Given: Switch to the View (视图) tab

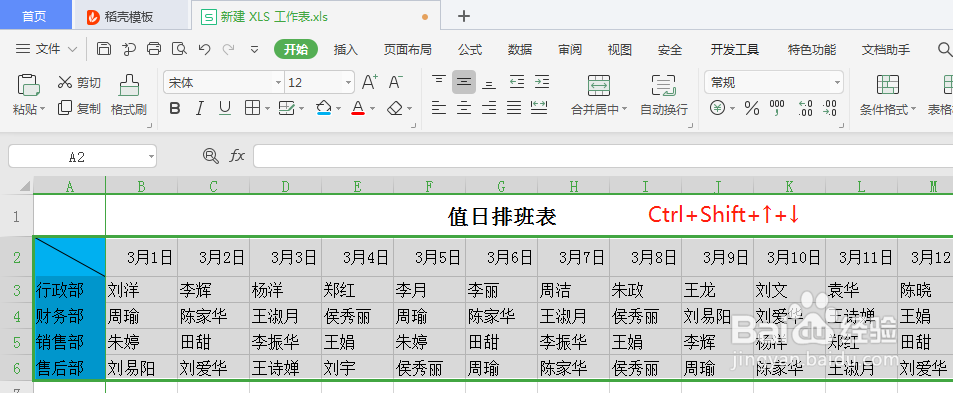Looking at the screenshot, I should tap(620, 50).
